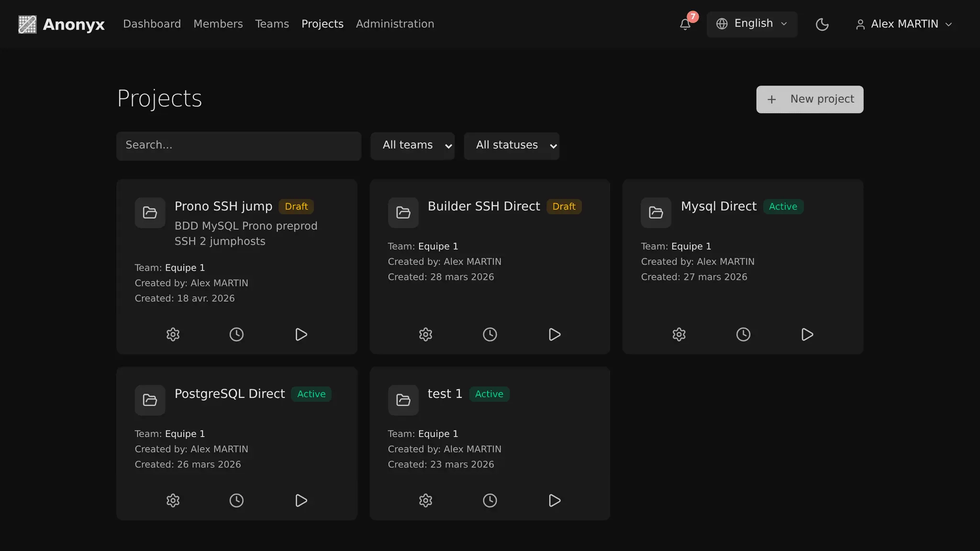Run the test 1 project
Screen dimensions: 980x551
point(554,500)
